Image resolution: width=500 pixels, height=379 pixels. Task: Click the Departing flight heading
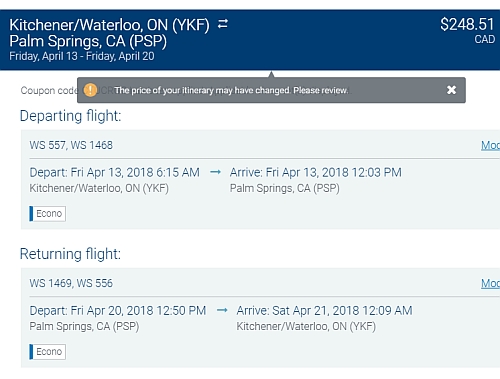[70, 116]
